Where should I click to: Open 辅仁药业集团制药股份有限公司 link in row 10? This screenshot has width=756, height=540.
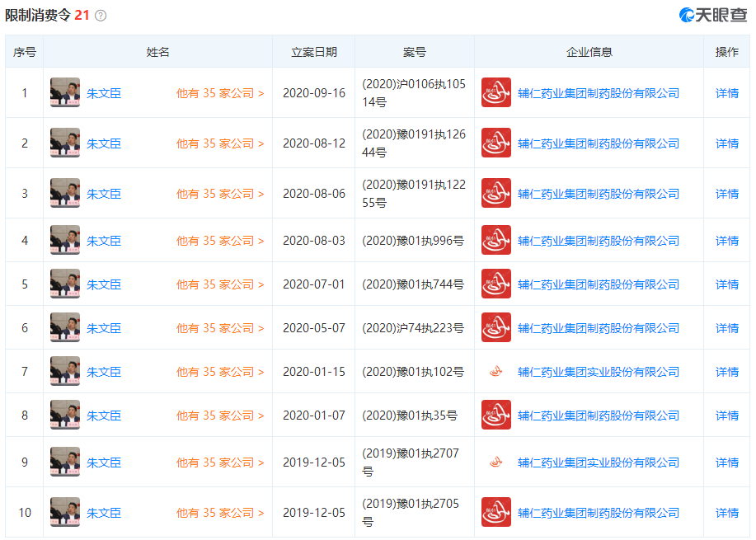pyautogui.click(x=599, y=513)
